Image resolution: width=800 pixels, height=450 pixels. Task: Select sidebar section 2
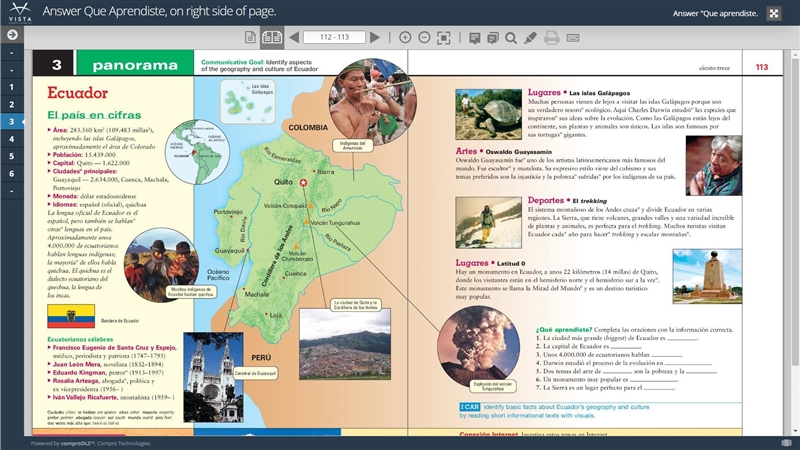pyautogui.click(x=12, y=104)
